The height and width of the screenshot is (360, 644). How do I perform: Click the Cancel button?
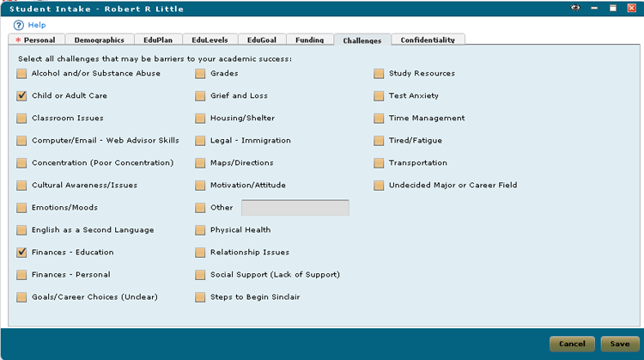tap(572, 344)
